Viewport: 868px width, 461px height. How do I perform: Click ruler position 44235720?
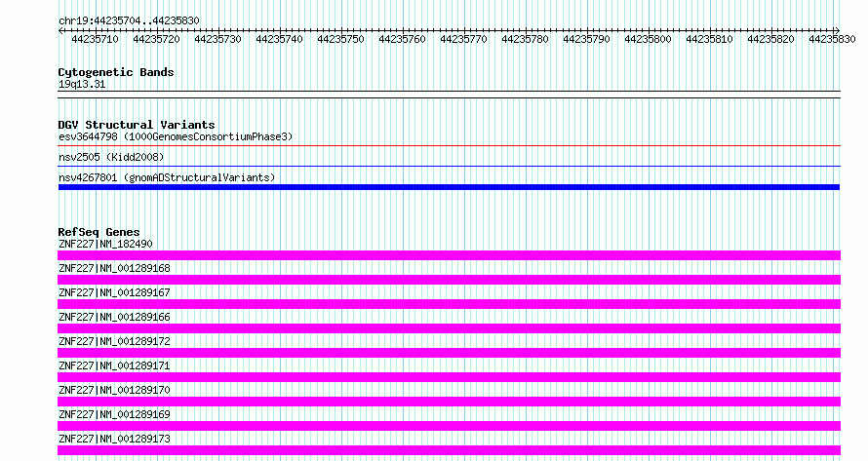156,39
